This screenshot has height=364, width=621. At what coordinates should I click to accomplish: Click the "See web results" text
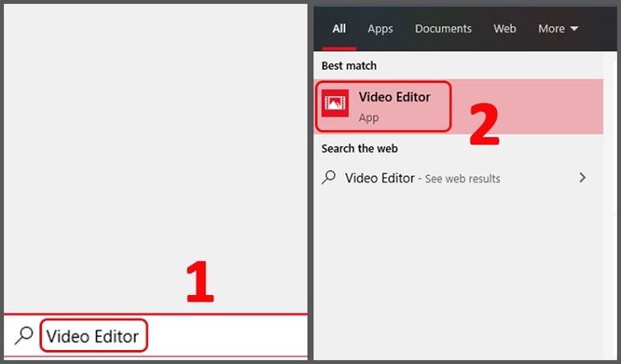(x=462, y=178)
